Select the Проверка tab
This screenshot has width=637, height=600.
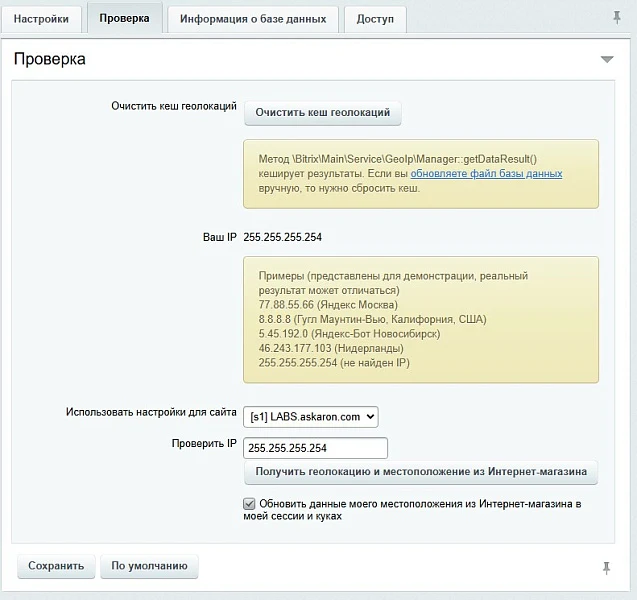tap(124, 18)
